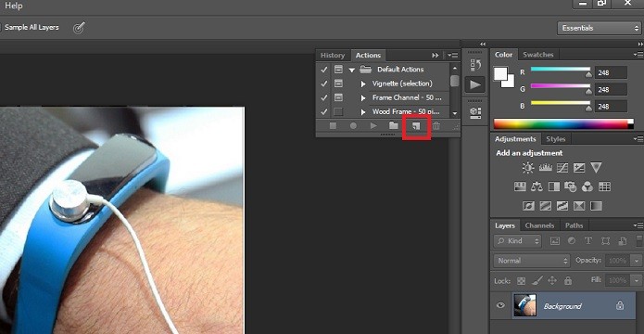This screenshot has height=334, width=644.
Task: Open the Help menu
Action: pyautogui.click(x=14, y=6)
